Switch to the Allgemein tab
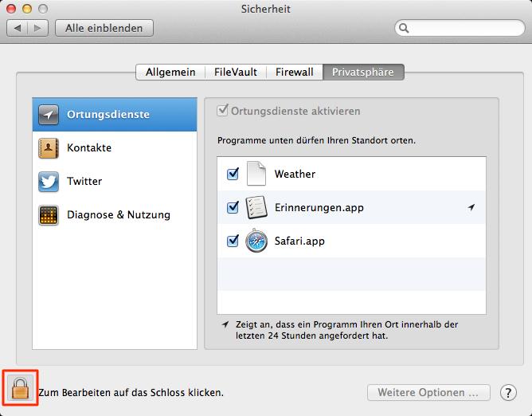Screen dimensions: 532x416 [170, 72]
